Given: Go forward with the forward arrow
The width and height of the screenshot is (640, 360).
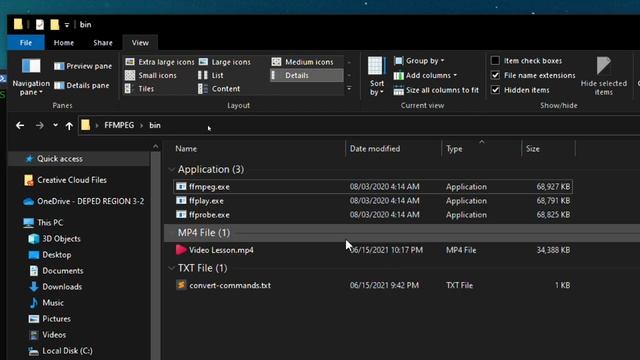Looking at the screenshot, I should pyautogui.click(x=39, y=125).
